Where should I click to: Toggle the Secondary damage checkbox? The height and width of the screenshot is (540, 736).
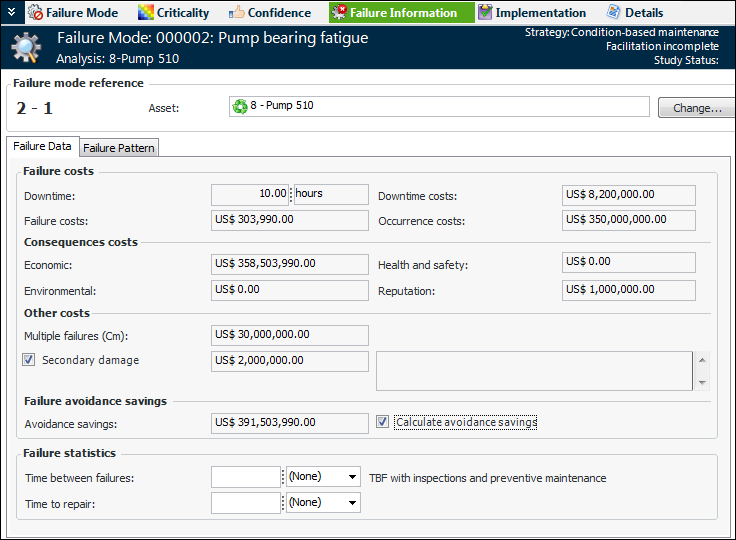(x=29, y=360)
